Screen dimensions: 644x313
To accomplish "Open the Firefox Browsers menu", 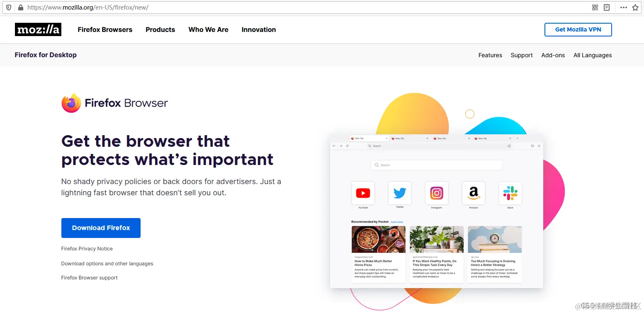I will coord(105,29).
